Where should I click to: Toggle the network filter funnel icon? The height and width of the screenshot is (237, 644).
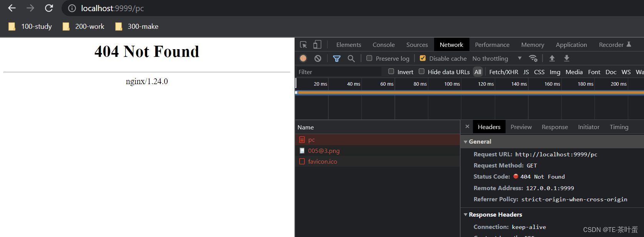pyautogui.click(x=337, y=58)
